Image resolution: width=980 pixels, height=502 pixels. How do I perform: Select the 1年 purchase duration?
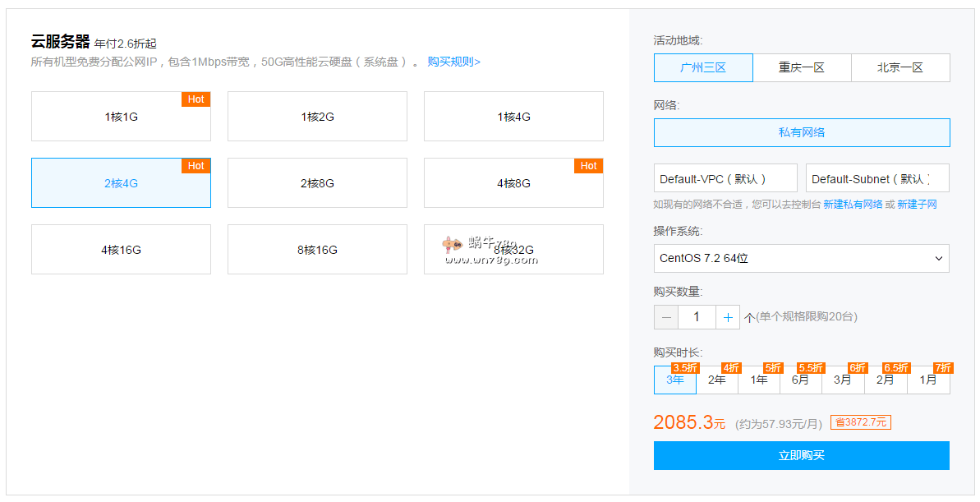[x=759, y=380]
